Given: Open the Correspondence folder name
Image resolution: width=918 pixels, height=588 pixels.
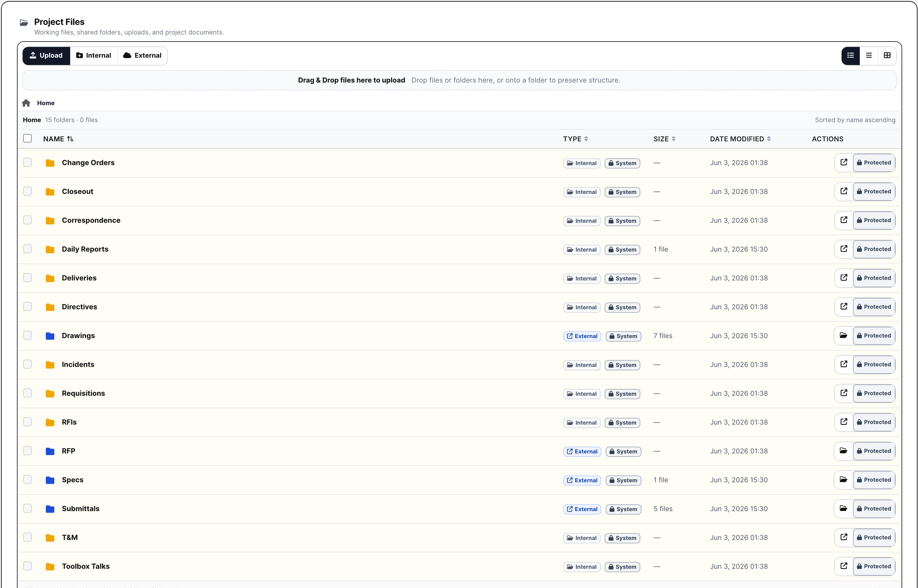Looking at the screenshot, I should (91, 220).
